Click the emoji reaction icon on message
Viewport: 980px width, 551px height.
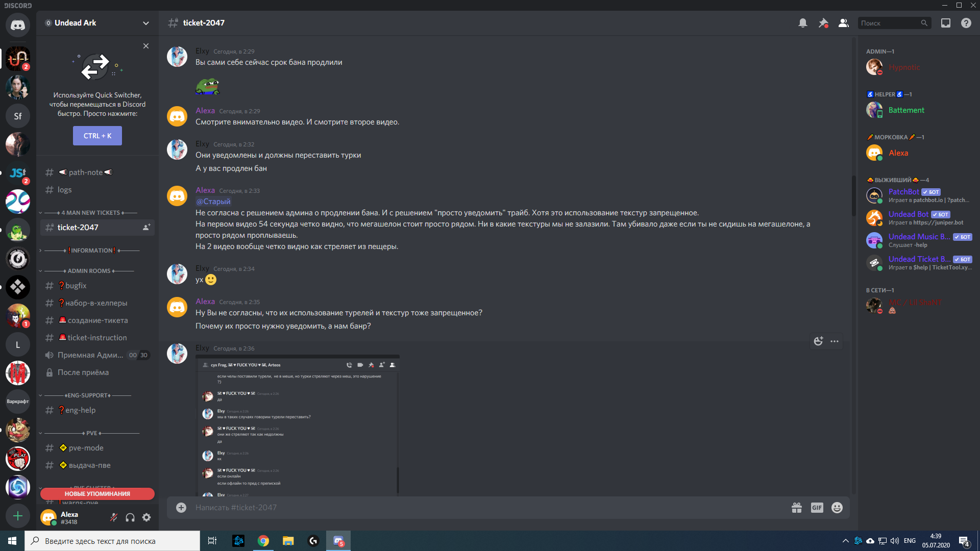(x=819, y=341)
